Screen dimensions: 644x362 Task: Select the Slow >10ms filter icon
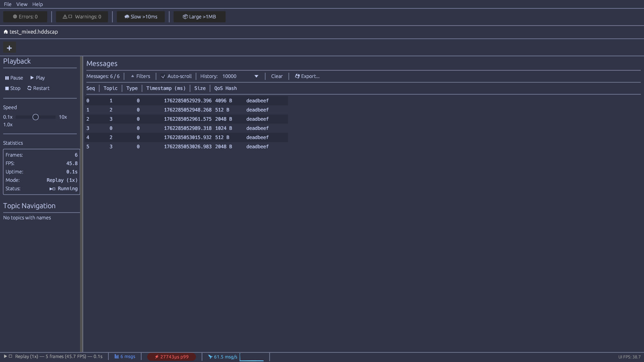[x=127, y=17]
